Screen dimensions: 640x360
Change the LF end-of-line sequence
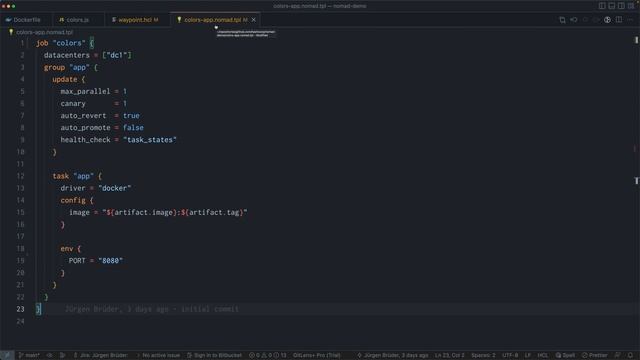528,355
